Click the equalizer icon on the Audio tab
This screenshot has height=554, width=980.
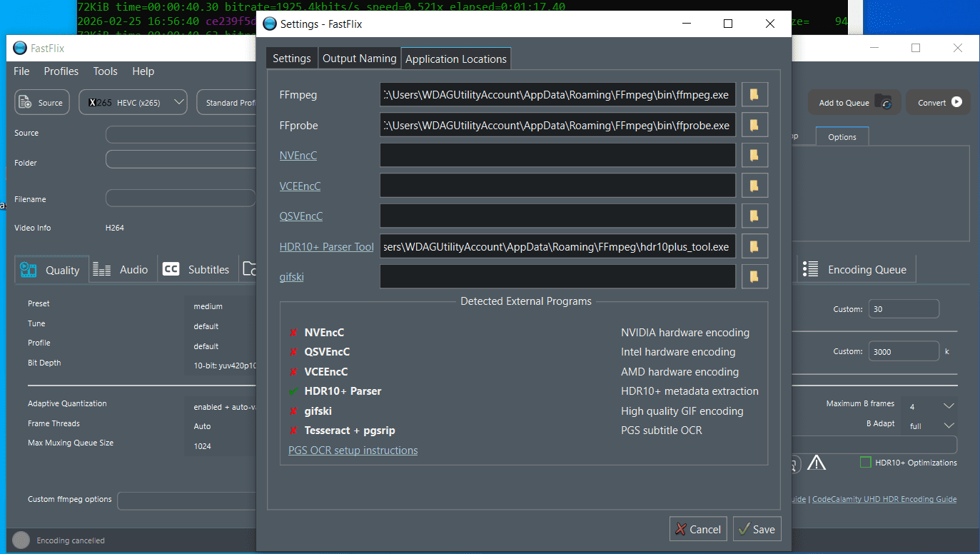point(102,270)
